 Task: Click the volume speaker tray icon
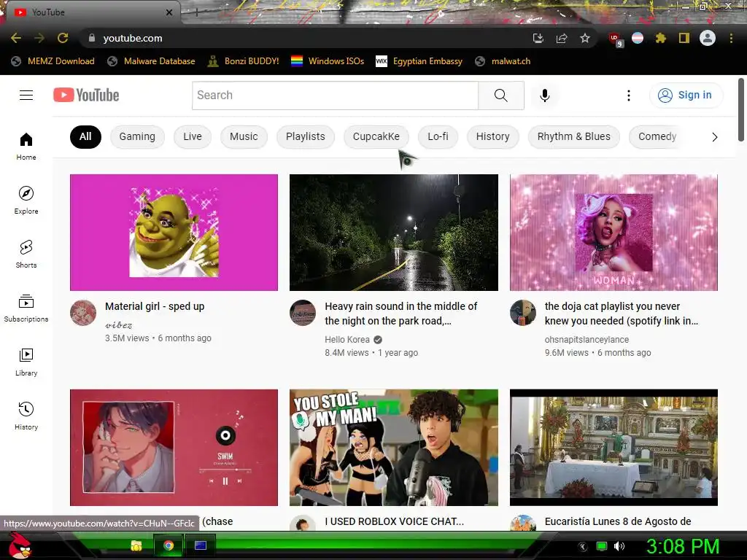click(619, 546)
